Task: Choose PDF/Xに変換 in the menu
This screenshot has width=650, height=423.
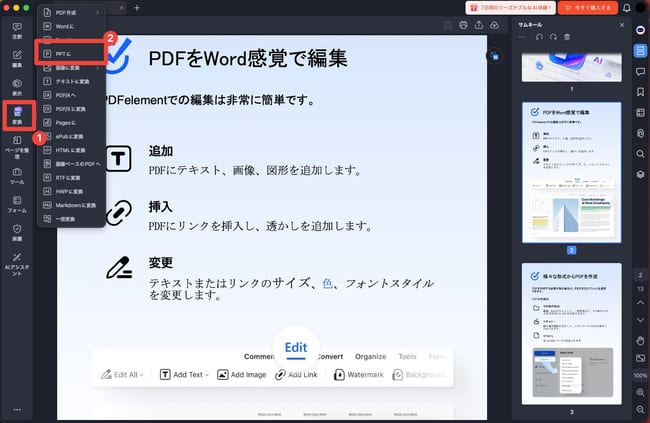Action: pos(72,109)
